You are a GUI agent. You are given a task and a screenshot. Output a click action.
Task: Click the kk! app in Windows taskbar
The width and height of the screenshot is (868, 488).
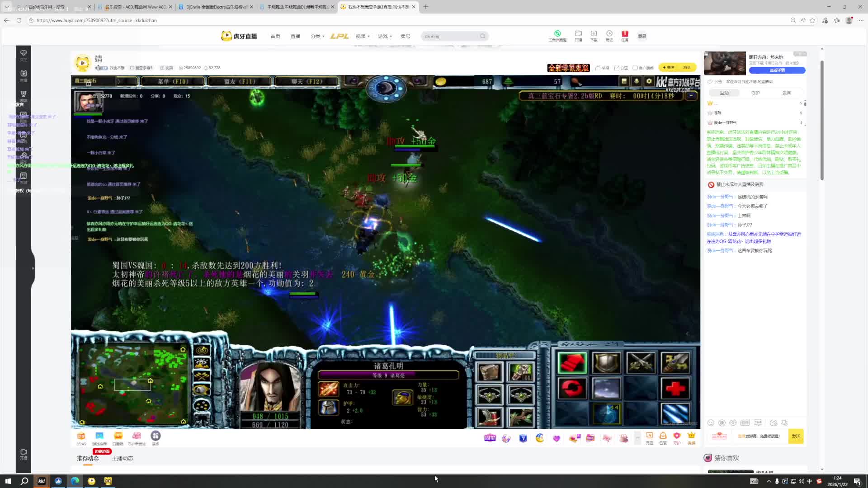[42, 481]
